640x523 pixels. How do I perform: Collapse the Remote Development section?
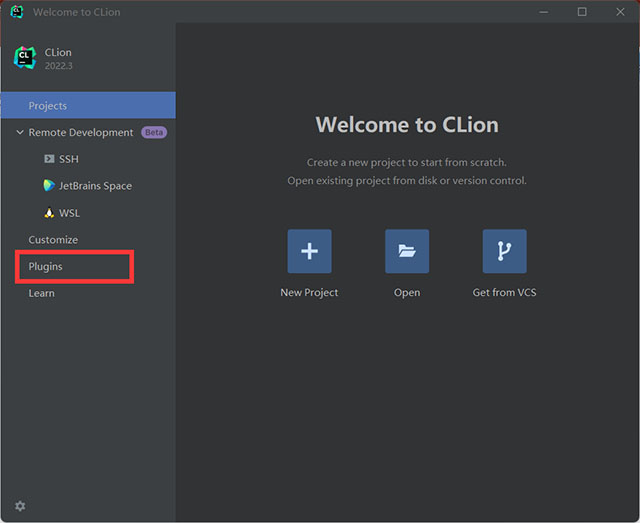[x=20, y=132]
